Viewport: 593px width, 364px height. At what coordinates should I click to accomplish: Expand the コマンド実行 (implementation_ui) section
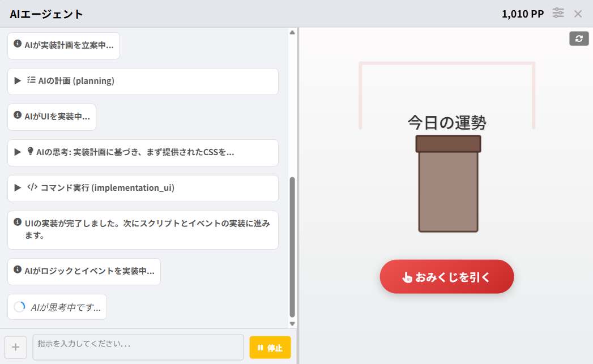click(18, 188)
